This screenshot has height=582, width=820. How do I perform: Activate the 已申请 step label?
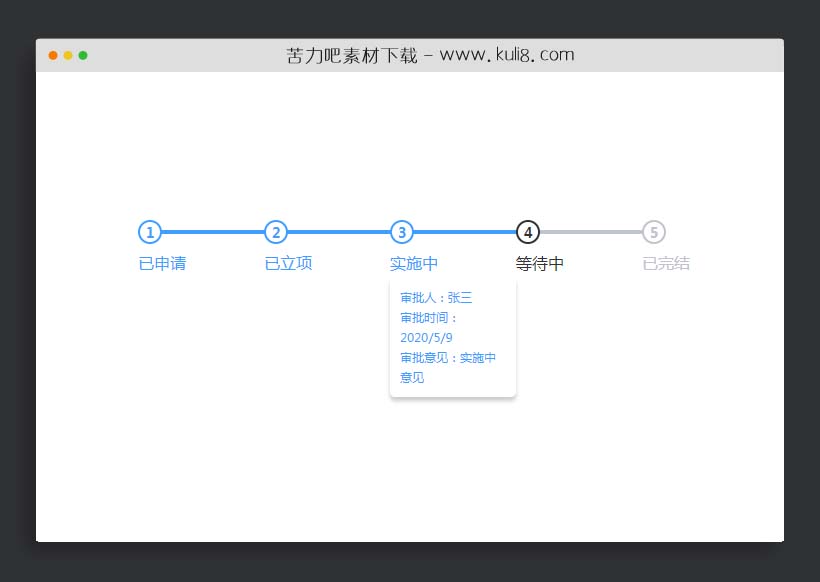point(161,263)
